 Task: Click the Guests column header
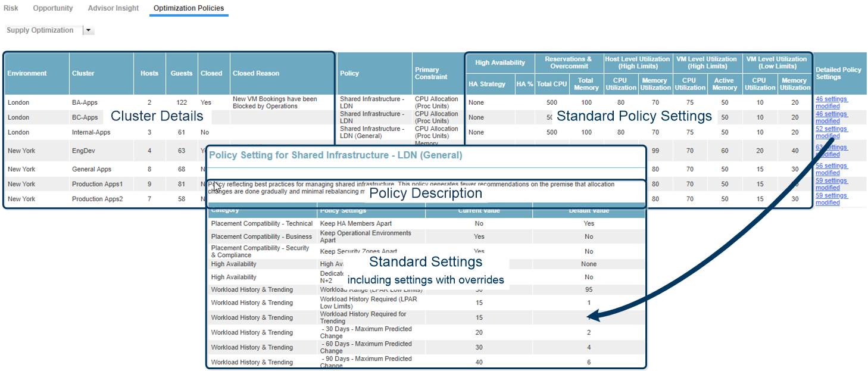click(182, 73)
